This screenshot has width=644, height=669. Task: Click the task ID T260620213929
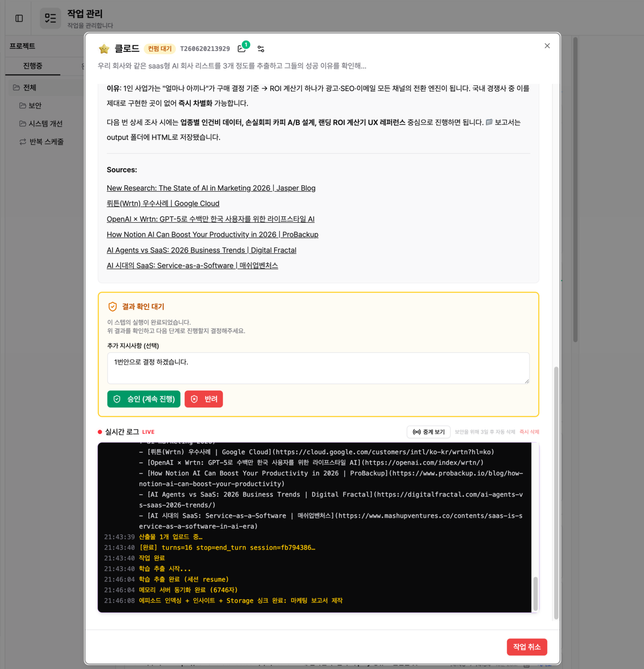click(205, 49)
